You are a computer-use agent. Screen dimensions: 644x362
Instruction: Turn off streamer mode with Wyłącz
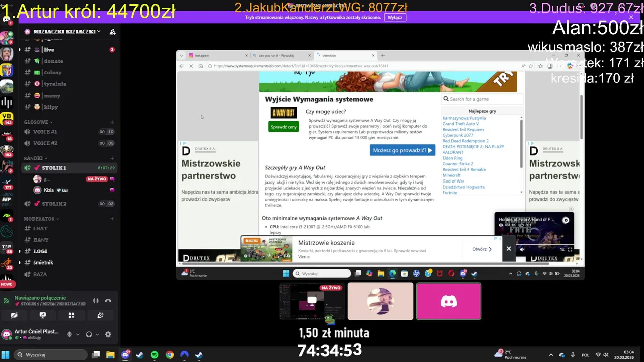click(x=395, y=17)
